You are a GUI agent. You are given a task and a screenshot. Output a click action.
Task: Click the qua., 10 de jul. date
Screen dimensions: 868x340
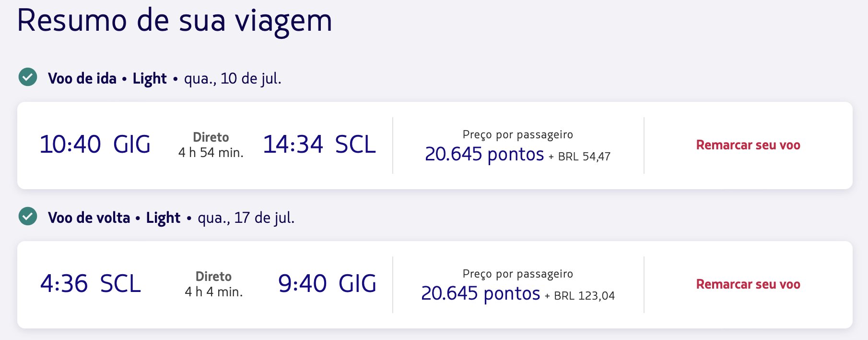click(233, 78)
